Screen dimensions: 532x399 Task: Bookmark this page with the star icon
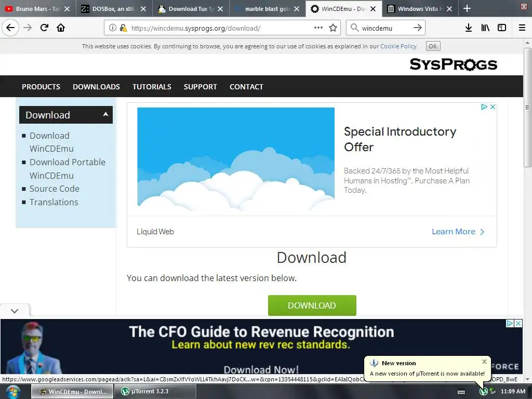333,28
